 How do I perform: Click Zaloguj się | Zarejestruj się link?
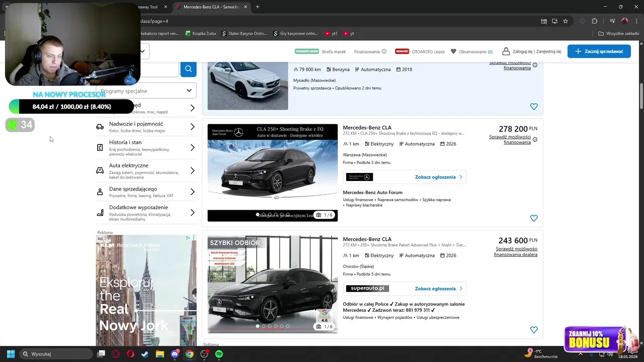tap(537, 51)
